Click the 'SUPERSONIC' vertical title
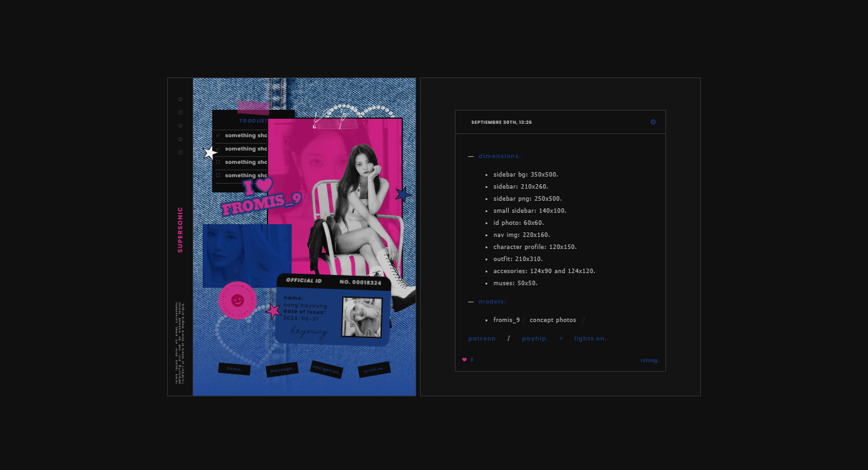Screen dimensions: 868x470 coord(180,229)
